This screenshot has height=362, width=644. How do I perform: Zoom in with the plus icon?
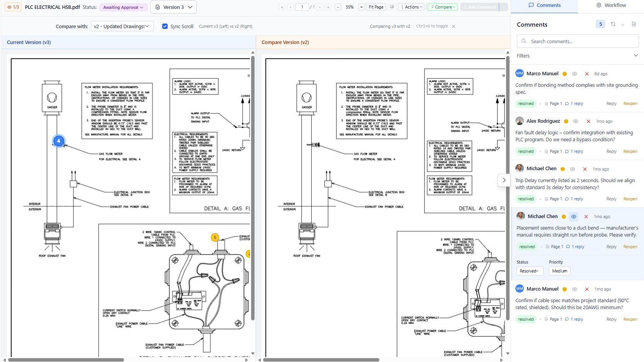(x=361, y=7)
